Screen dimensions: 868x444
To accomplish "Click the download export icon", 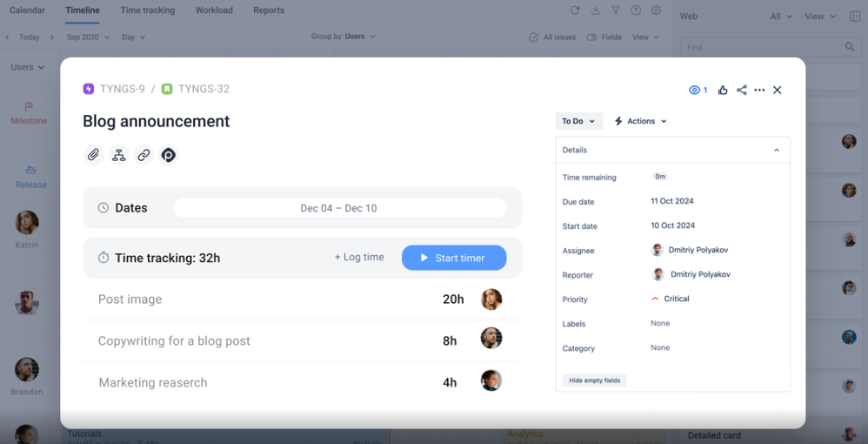I will click(595, 10).
